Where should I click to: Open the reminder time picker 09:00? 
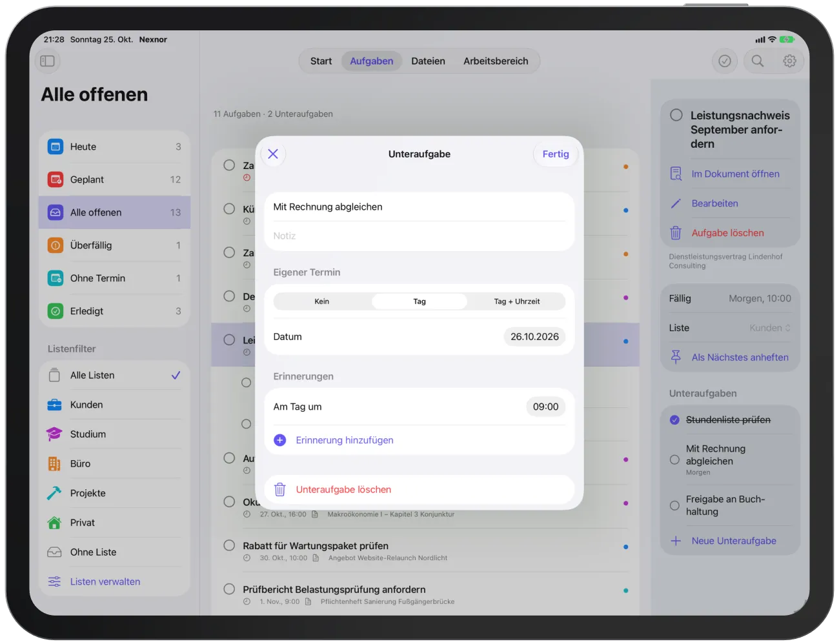point(545,407)
